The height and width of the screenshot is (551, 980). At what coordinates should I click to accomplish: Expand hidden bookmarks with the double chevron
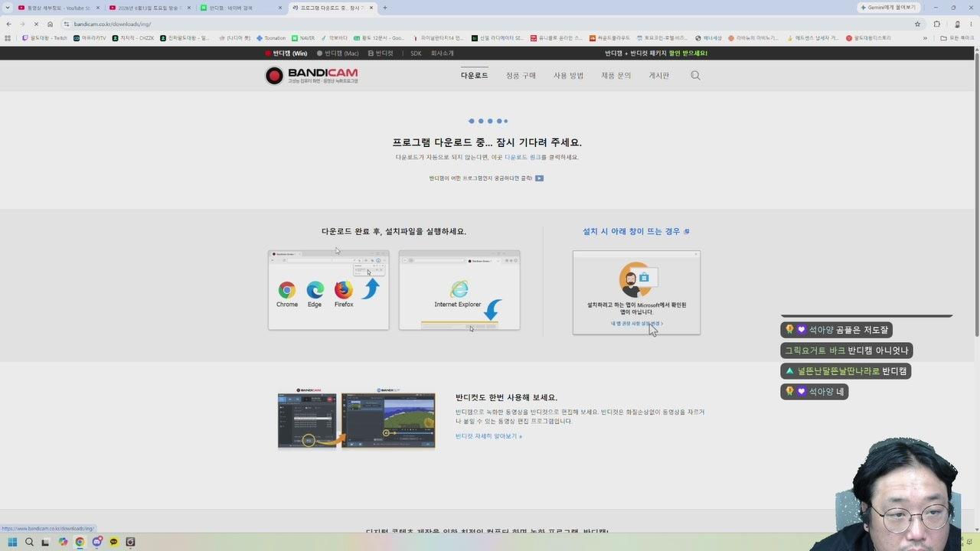pyautogui.click(x=925, y=37)
